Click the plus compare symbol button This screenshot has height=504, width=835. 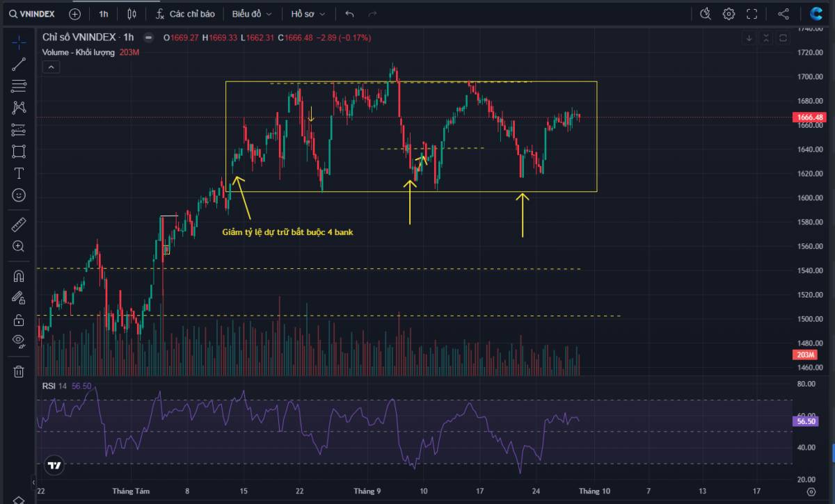click(x=74, y=13)
